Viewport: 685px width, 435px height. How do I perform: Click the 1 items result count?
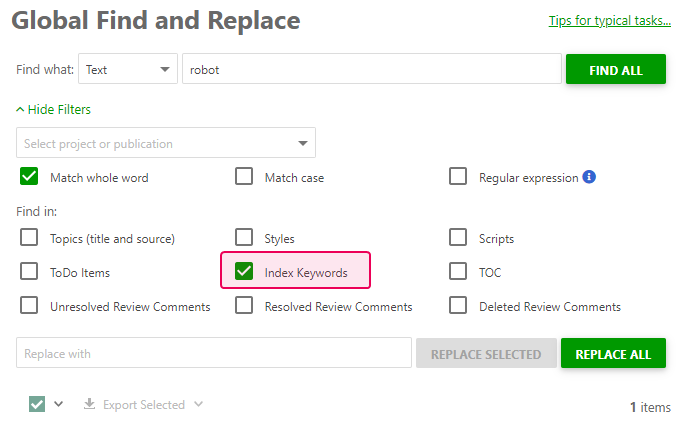650,407
